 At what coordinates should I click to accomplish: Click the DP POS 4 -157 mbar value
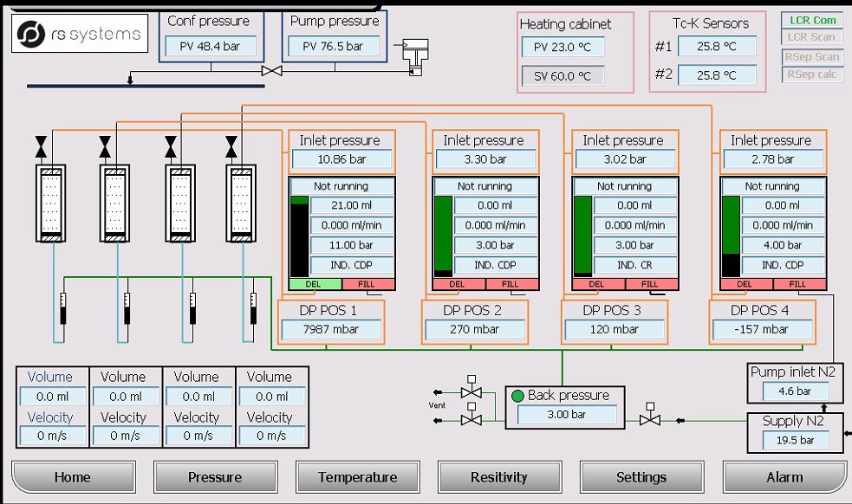coord(763,329)
